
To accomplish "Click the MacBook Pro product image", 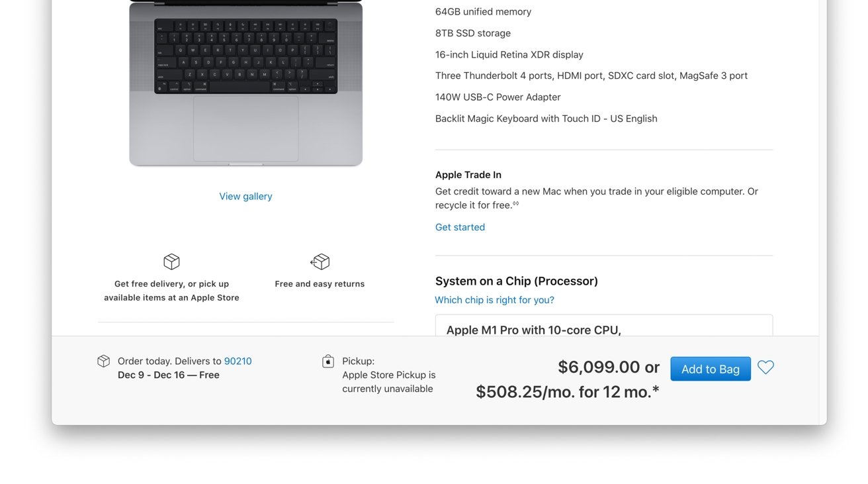I will (245, 83).
